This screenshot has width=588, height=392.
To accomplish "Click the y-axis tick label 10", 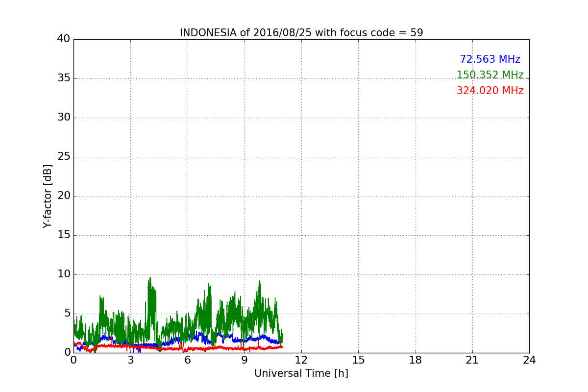I will (x=64, y=274).
